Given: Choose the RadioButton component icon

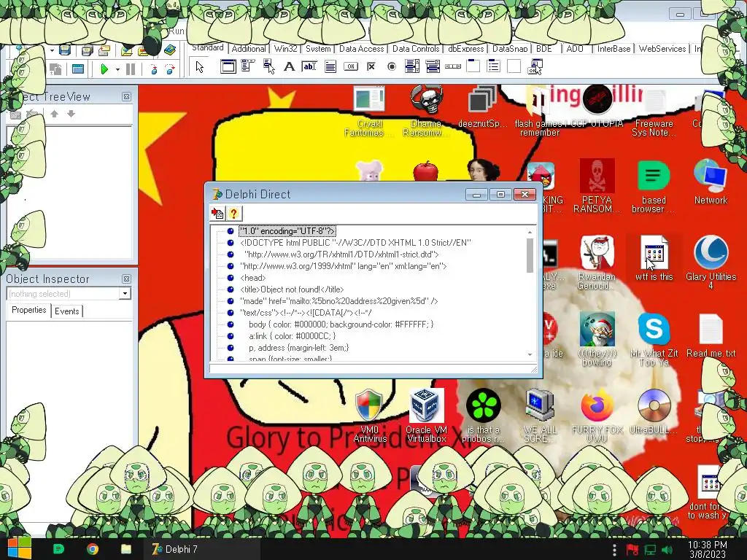Looking at the screenshot, I should (x=392, y=66).
